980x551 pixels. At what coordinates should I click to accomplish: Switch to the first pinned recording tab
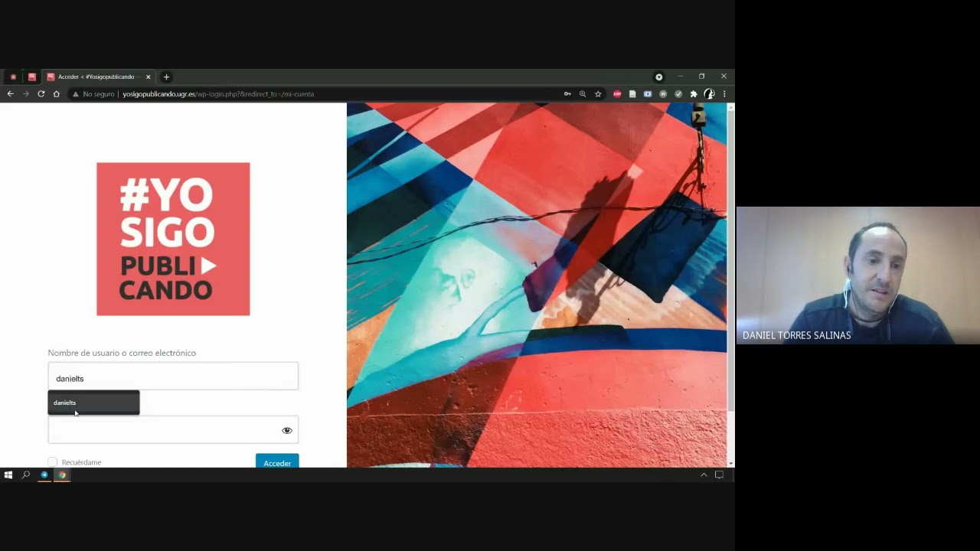(13, 77)
